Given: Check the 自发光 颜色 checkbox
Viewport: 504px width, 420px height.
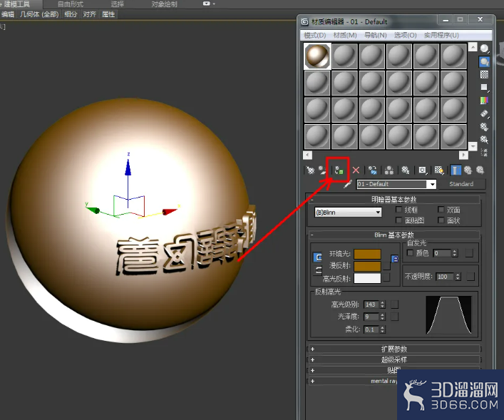Looking at the screenshot, I should coord(410,252).
